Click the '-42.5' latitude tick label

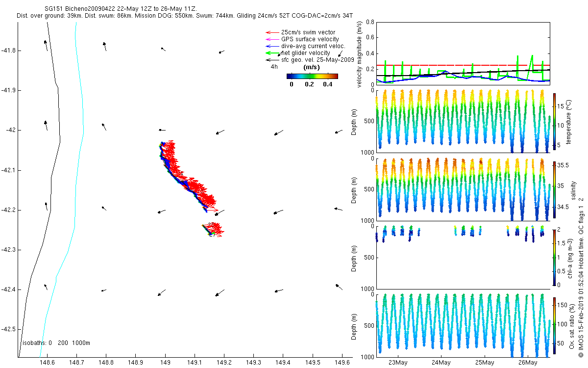tap(9, 329)
